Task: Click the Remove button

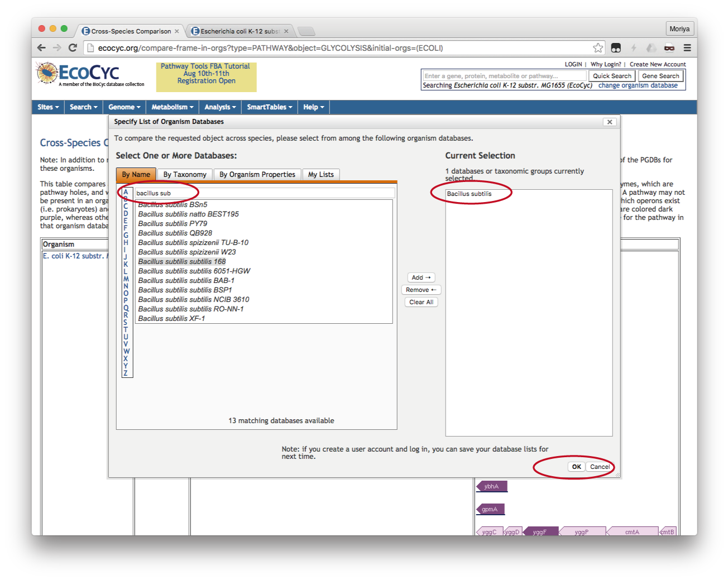Action: pyautogui.click(x=421, y=290)
